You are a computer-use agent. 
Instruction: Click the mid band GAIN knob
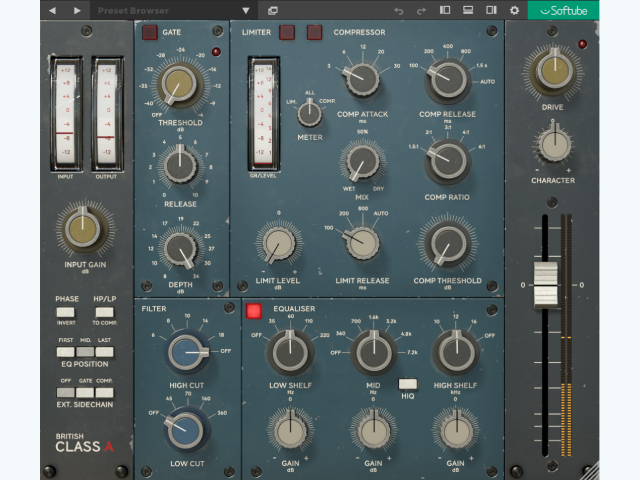[x=373, y=431]
